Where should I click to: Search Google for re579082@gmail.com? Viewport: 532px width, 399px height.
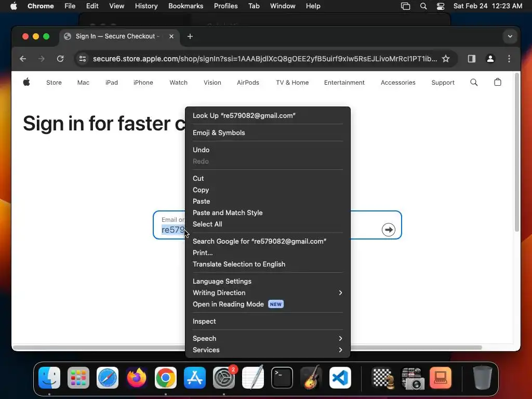(x=268, y=241)
